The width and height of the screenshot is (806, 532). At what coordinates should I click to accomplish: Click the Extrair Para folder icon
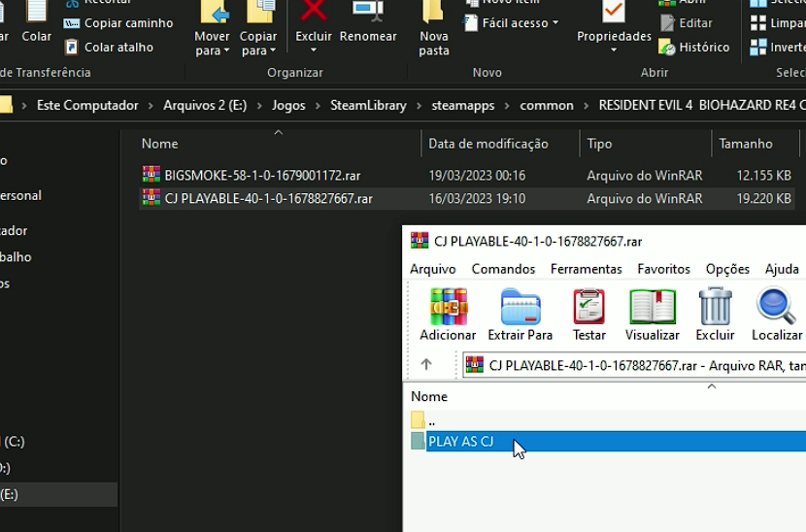521,307
